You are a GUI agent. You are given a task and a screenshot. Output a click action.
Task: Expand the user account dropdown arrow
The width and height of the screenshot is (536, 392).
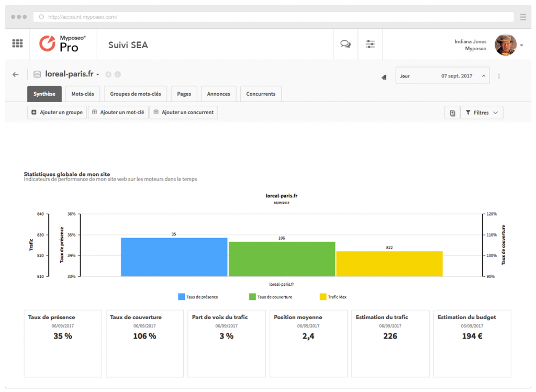[x=522, y=45]
